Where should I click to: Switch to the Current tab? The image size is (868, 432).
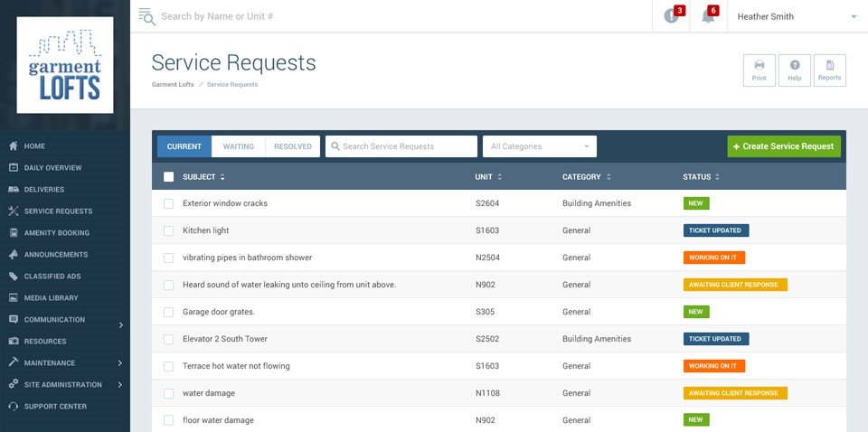tap(184, 146)
